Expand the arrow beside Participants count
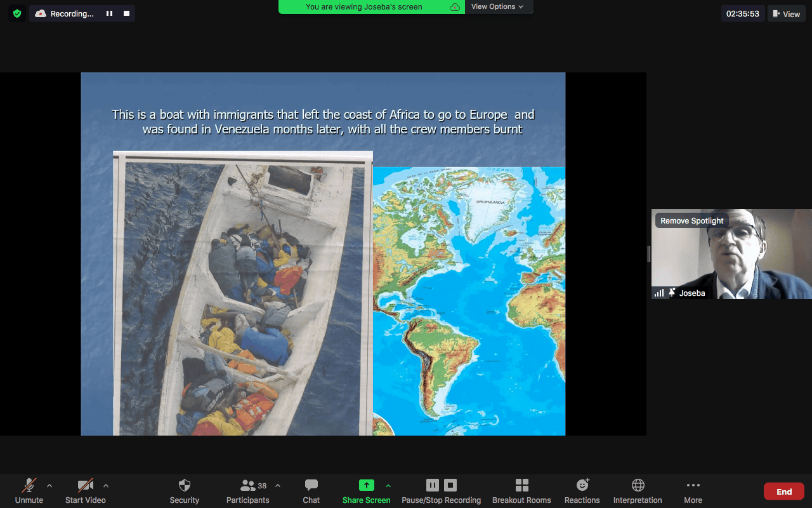This screenshot has width=812, height=508. [x=278, y=486]
